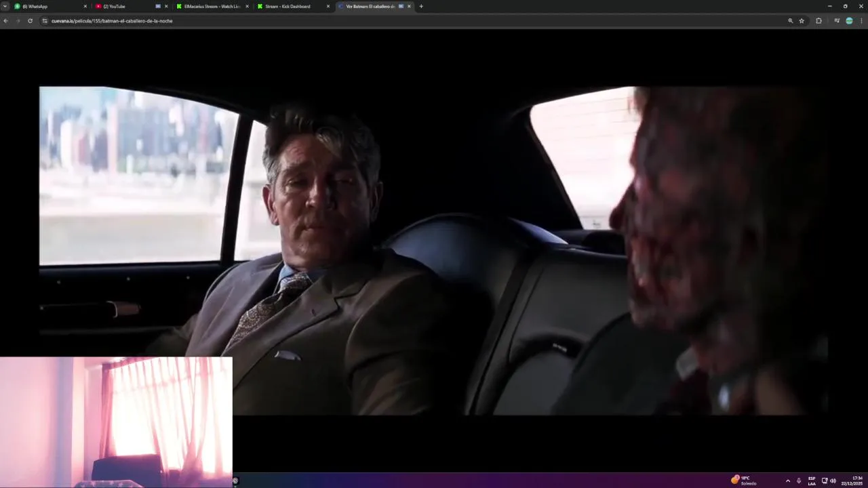The image size is (868, 488).
Task: Open a new browser tab
Action: (421, 6)
